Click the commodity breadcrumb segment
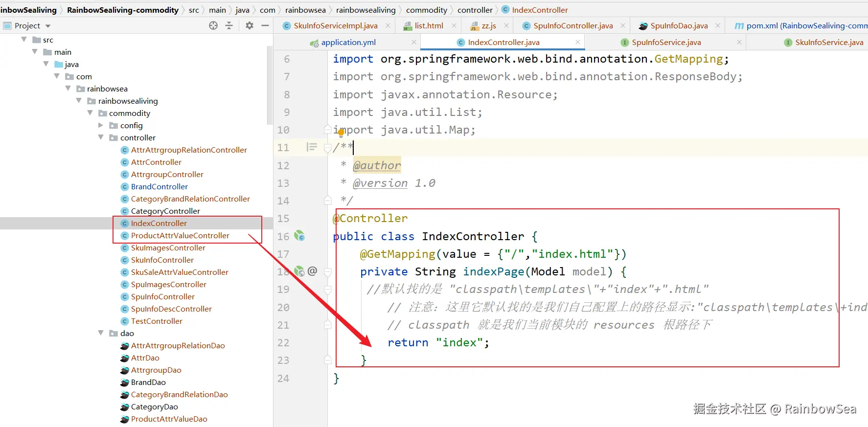The image size is (868, 427). tap(427, 10)
